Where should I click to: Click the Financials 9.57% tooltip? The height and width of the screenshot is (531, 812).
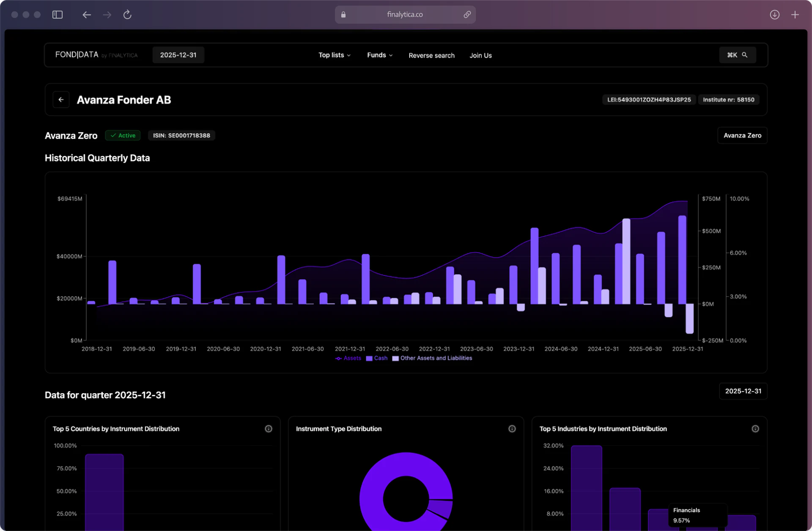[x=697, y=515]
